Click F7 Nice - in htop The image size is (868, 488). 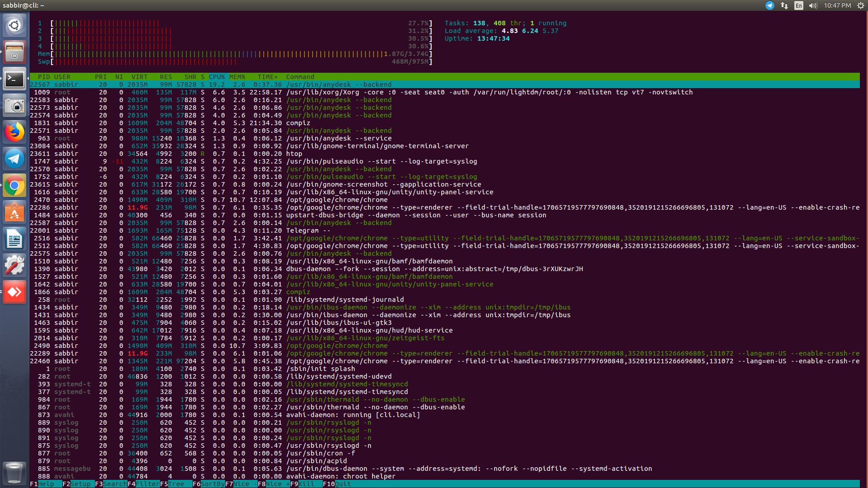tap(241, 484)
